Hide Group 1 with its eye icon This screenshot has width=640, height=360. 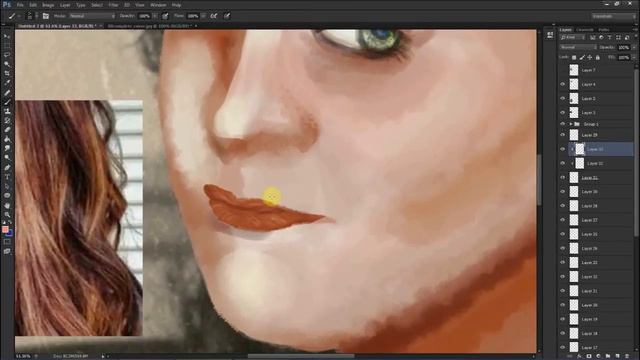point(562,124)
